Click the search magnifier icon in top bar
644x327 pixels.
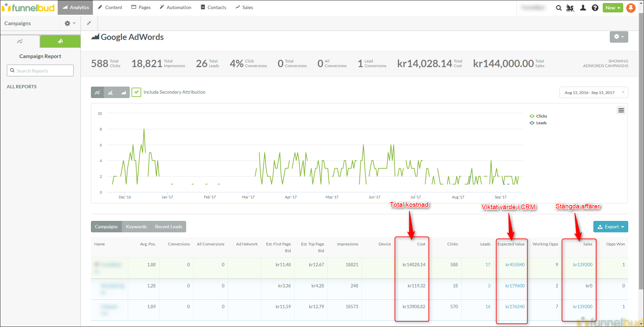tap(558, 8)
